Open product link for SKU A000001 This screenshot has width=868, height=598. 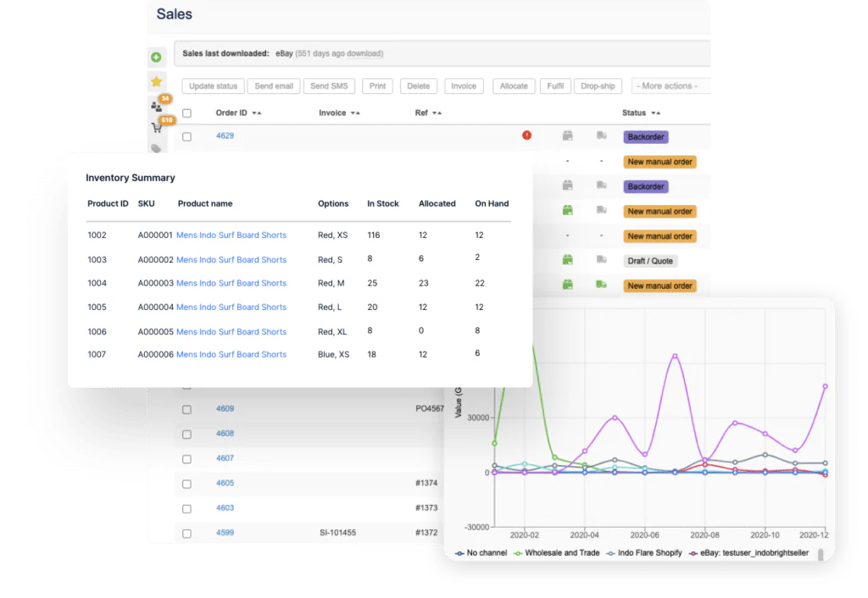coord(231,235)
